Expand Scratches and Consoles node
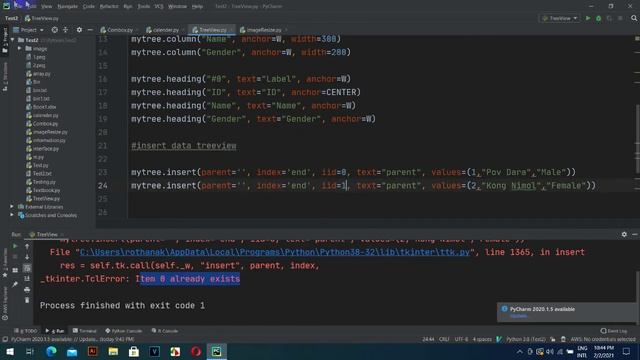Screen dimensions: 640x360 [12, 215]
